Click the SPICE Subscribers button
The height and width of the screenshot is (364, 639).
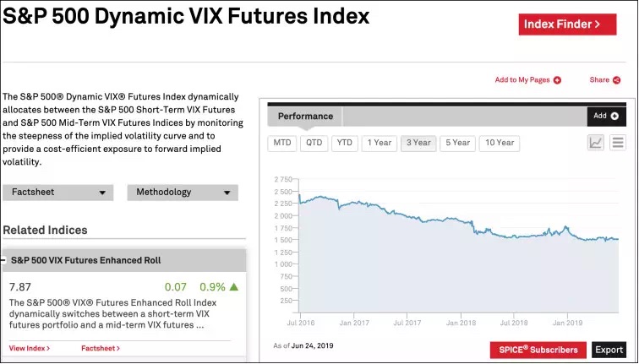538,350
